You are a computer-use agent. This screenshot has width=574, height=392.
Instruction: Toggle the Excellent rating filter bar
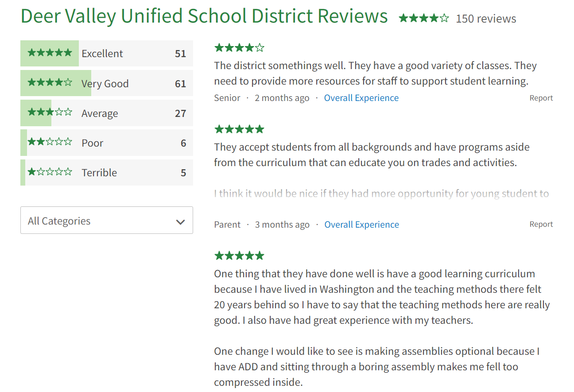[106, 53]
